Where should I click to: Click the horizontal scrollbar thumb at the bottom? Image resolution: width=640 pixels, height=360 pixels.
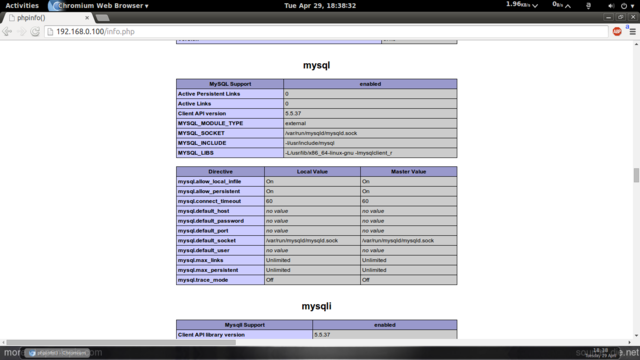(121, 342)
